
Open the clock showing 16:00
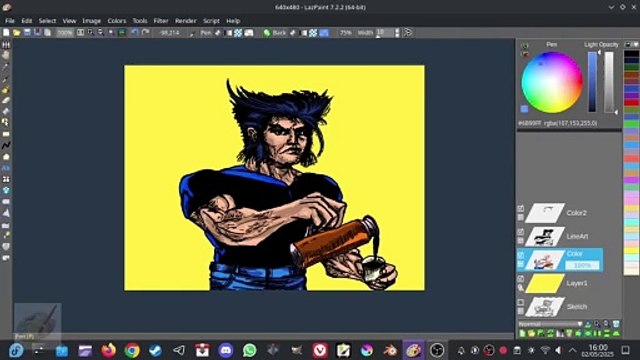598,350
